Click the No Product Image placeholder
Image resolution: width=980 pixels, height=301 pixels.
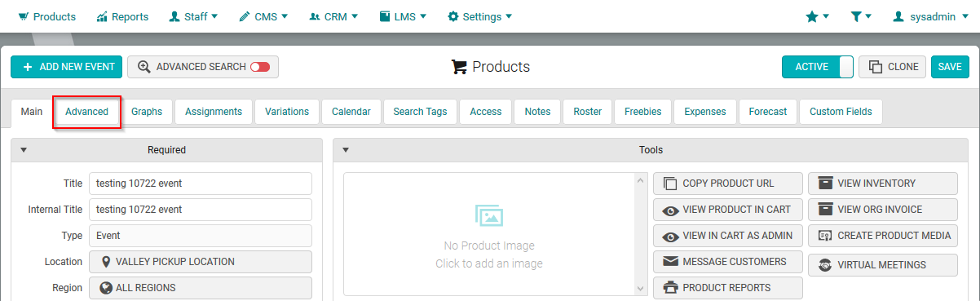[x=489, y=234]
